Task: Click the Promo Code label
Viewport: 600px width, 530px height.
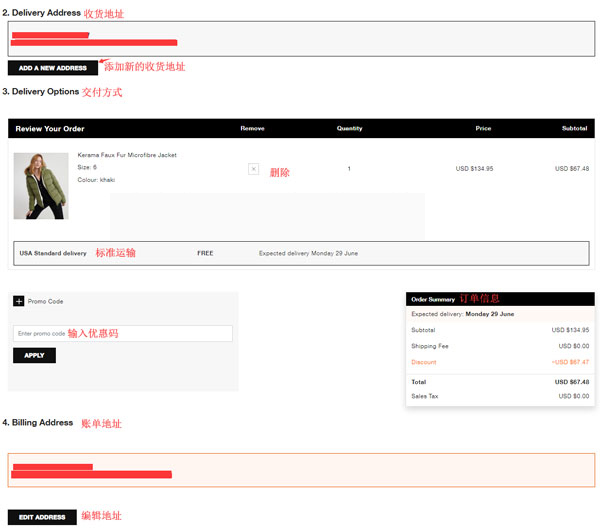Action: coord(45,302)
